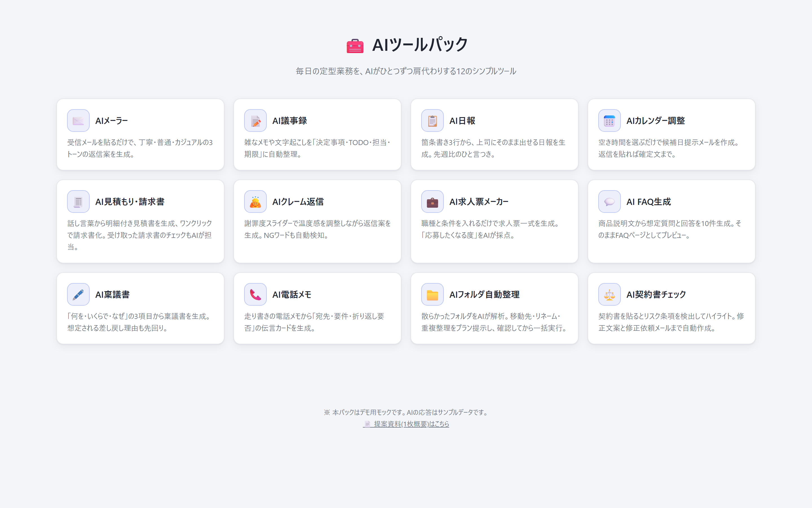Click the AIメーラー envelope icon
This screenshot has height=508, width=812.
78,121
